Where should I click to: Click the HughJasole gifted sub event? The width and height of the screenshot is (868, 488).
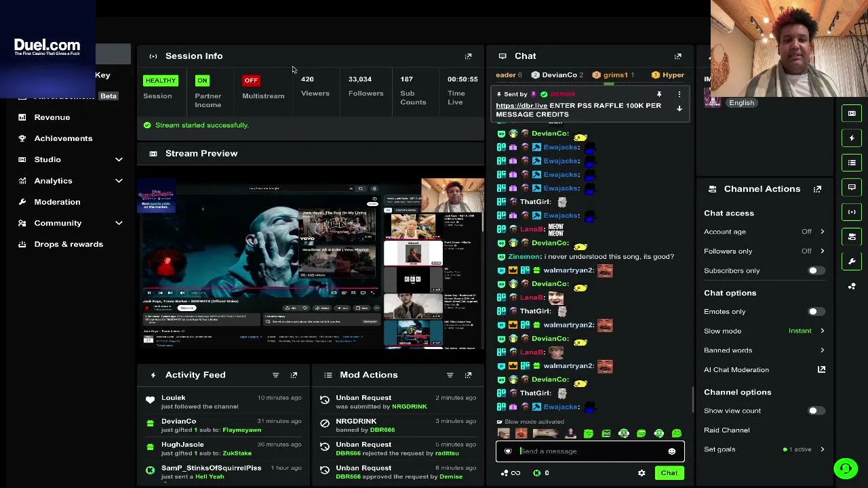pos(223,449)
